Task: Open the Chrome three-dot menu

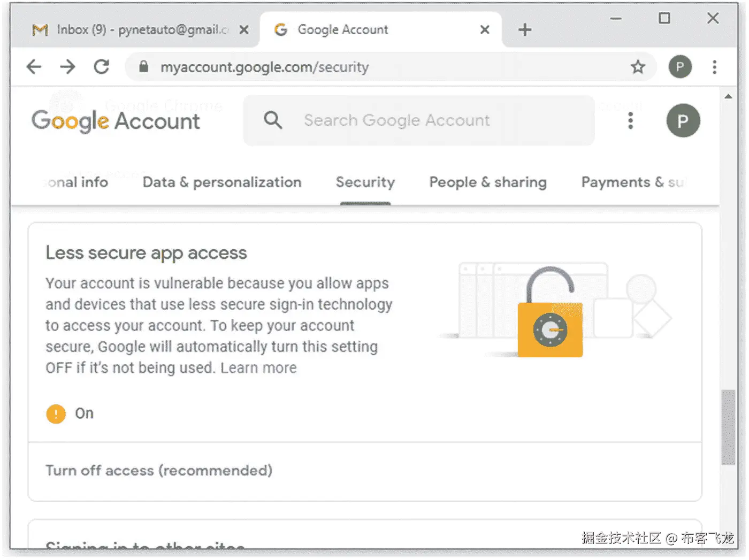Action: (x=714, y=67)
